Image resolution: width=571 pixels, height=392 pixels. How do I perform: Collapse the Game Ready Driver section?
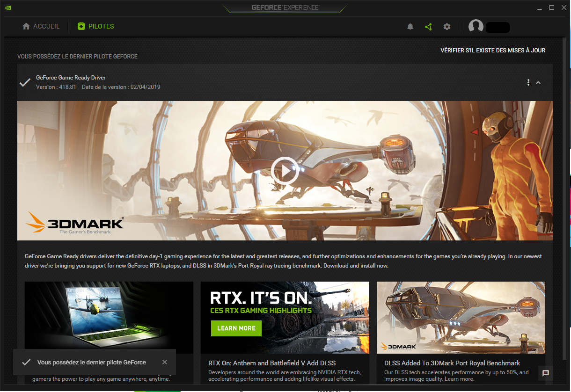tap(538, 82)
